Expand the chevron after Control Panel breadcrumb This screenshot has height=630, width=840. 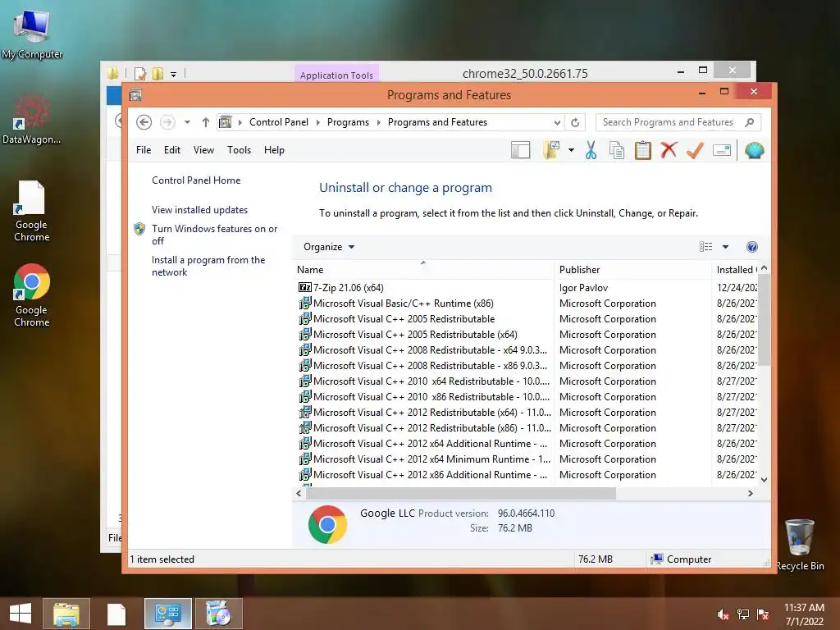[x=317, y=123]
